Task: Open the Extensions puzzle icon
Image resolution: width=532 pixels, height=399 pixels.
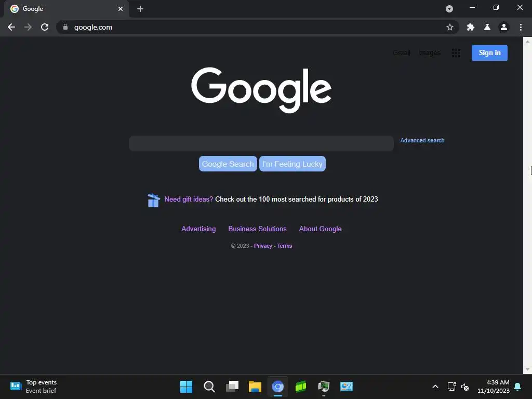Action: pyautogui.click(x=470, y=27)
